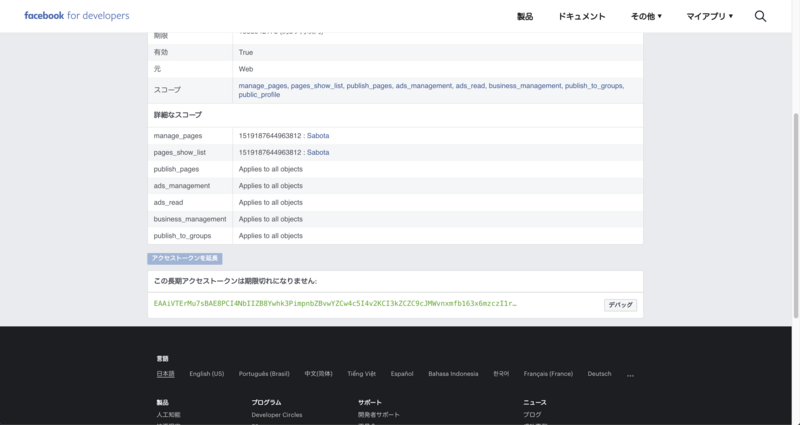The image size is (800, 425).
Task: Switch language to English (US)
Action: point(207,374)
